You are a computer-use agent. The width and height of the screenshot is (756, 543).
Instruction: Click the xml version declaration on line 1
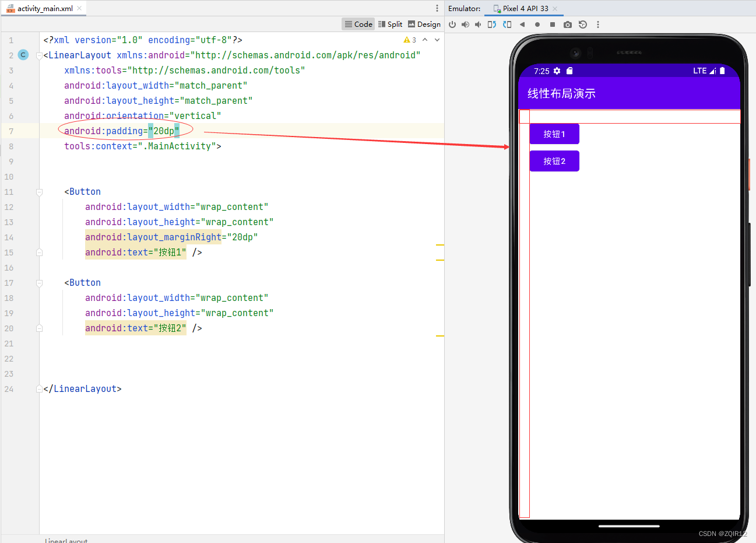point(143,40)
